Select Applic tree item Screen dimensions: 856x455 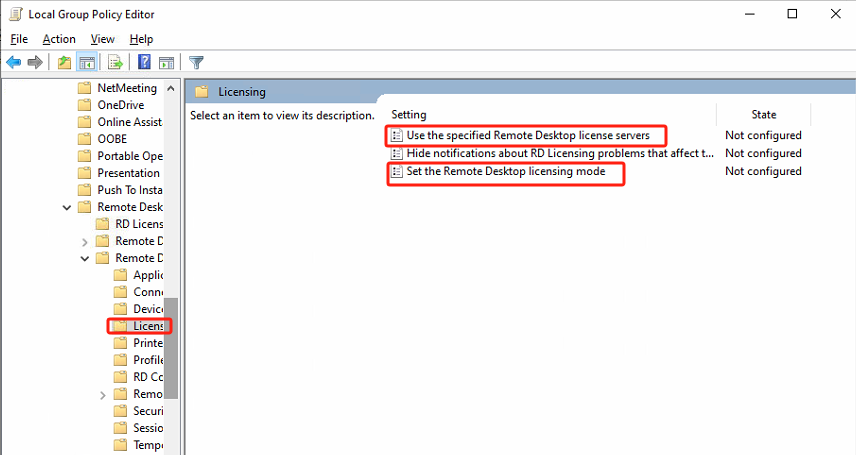[148, 275]
